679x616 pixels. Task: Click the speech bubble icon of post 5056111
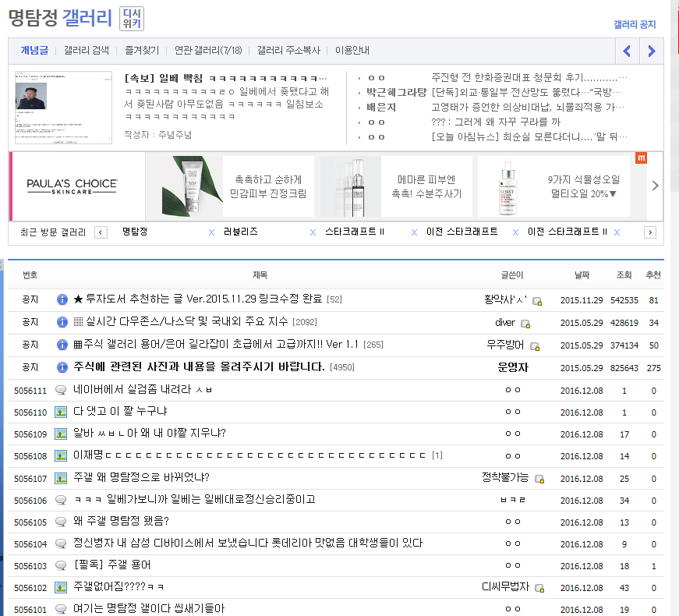(x=61, y=390)
